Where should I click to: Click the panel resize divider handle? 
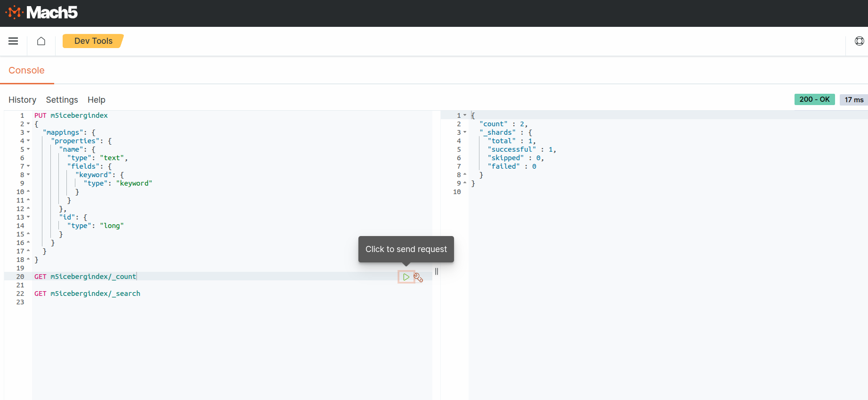pyautogui.click(x=437, y=271)
